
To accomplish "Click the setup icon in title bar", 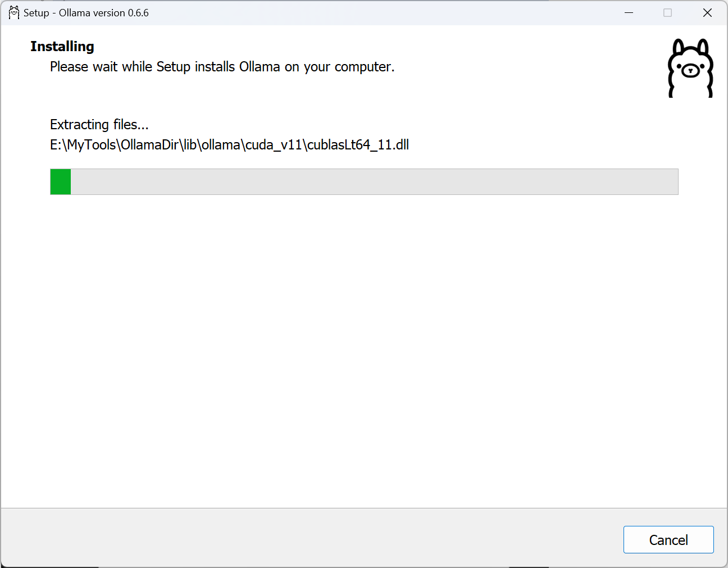I will (x=13, y=12).
